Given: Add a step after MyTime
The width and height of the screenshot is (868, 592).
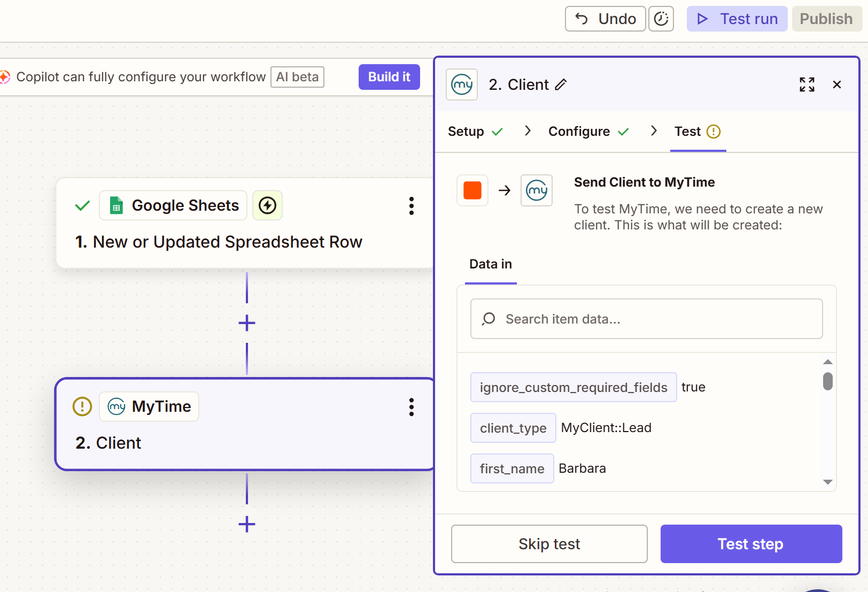Looking at the screenshot, I should pos(246,524).
